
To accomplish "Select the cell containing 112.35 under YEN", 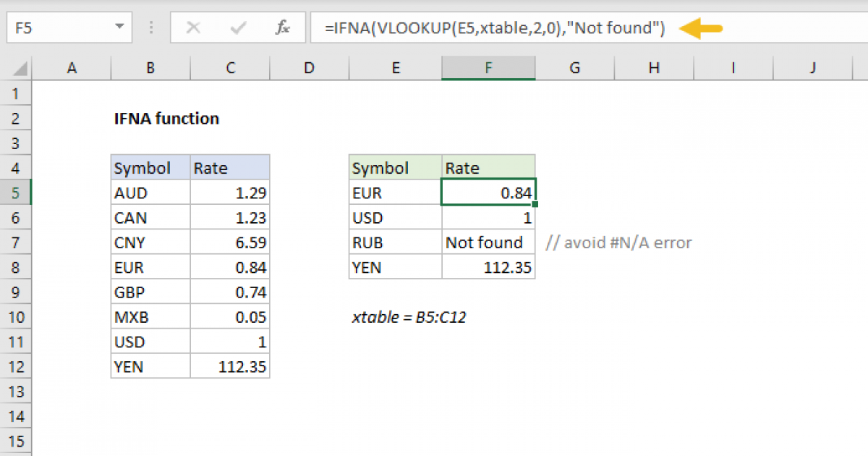I will tap(506, 267).
